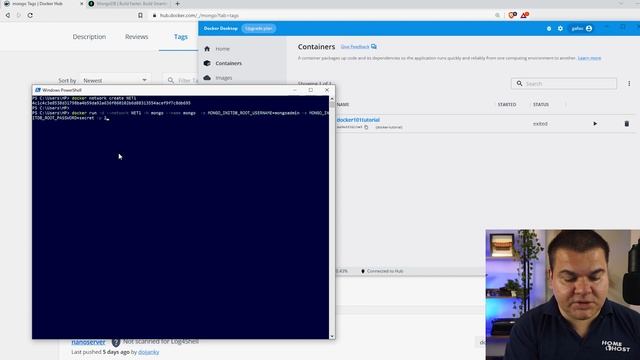
Task: Sort containers by NAME column
Action: pos(343,104)
